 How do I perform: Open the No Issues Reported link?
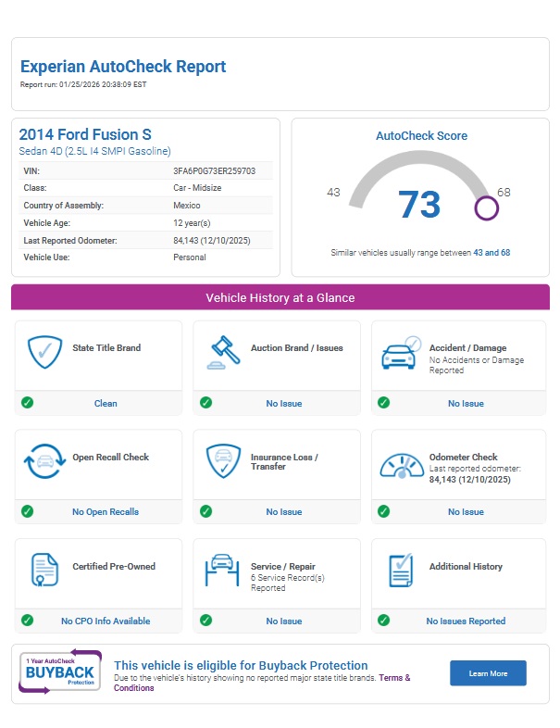click(x=466, y=621)
